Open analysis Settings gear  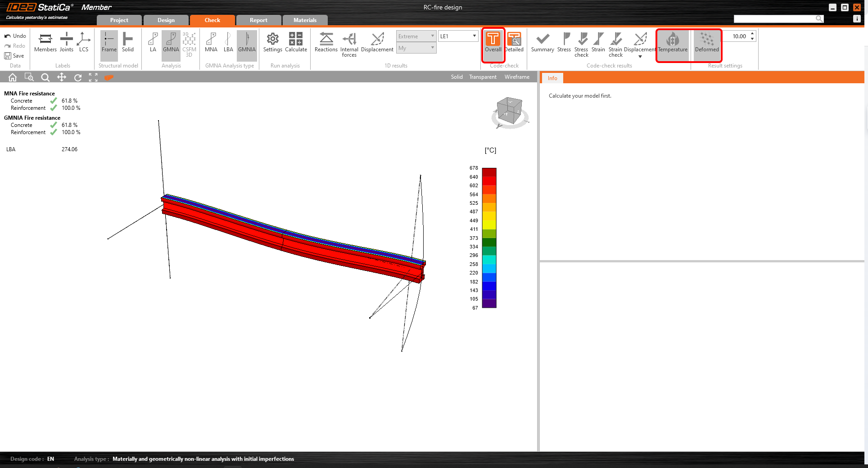click(272, 42)
